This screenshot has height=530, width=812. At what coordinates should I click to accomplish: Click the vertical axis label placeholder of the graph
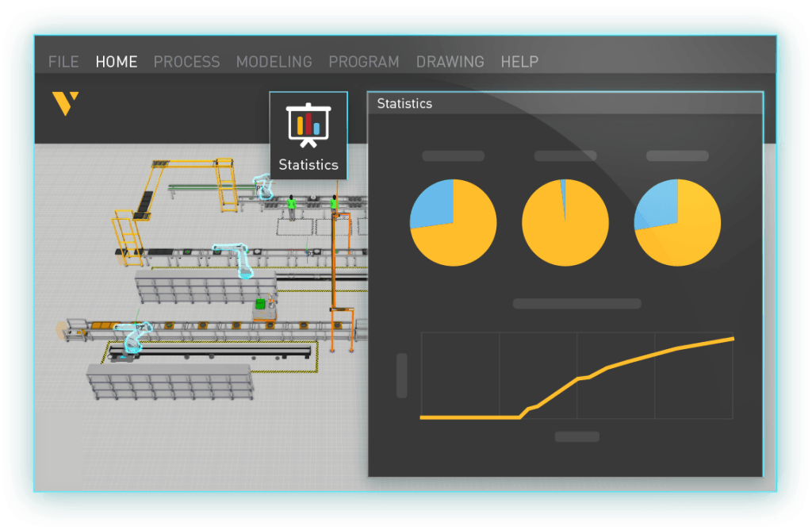click(x=402, y=375)
